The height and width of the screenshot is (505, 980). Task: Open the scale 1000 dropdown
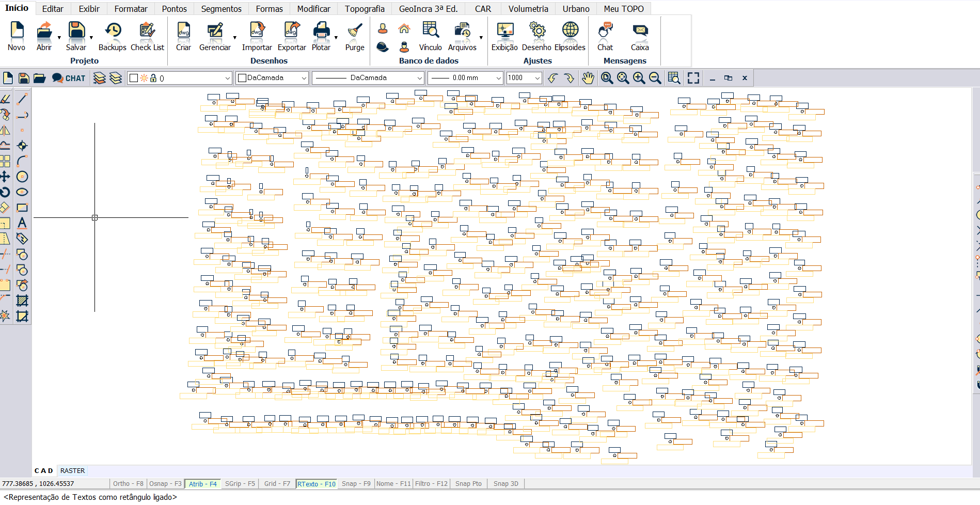click(x=537, y=78)
